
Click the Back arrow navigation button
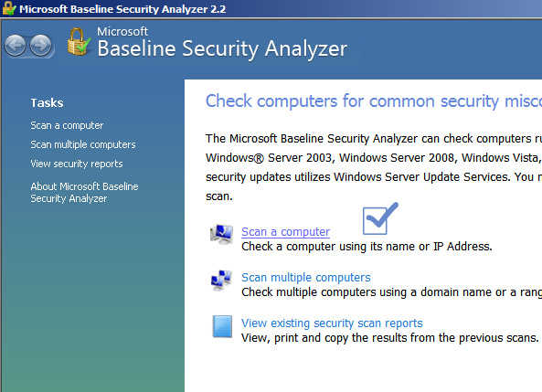tap(16, 46)
